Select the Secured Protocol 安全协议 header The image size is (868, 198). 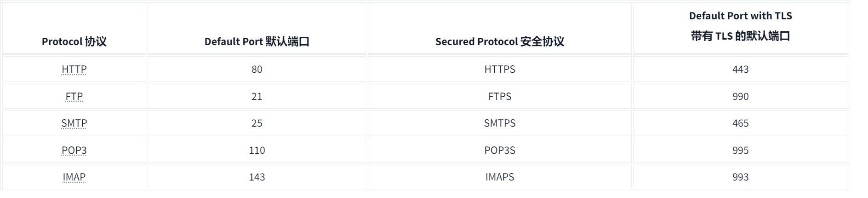[x=500, y=41]
